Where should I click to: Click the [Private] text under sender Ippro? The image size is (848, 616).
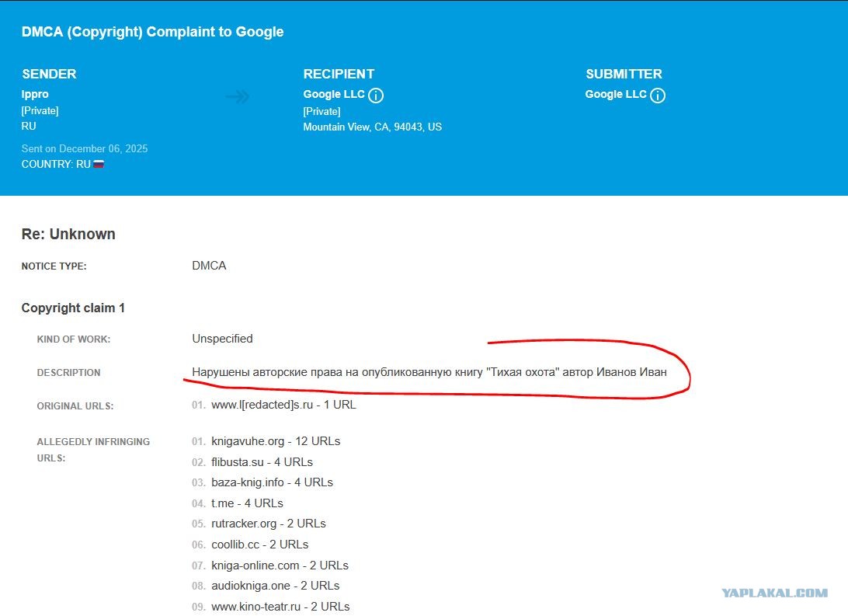pyautogui.click(x=40, y=111)
